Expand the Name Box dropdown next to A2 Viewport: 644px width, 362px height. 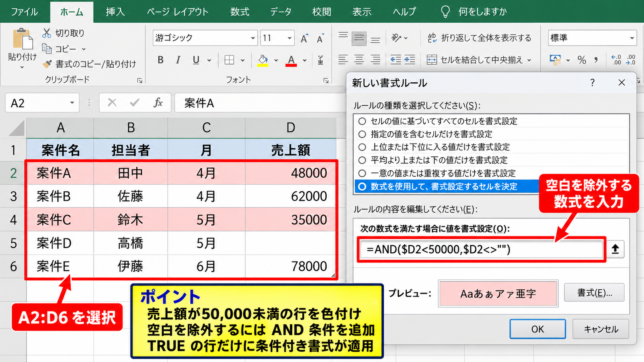click(72, 103)
